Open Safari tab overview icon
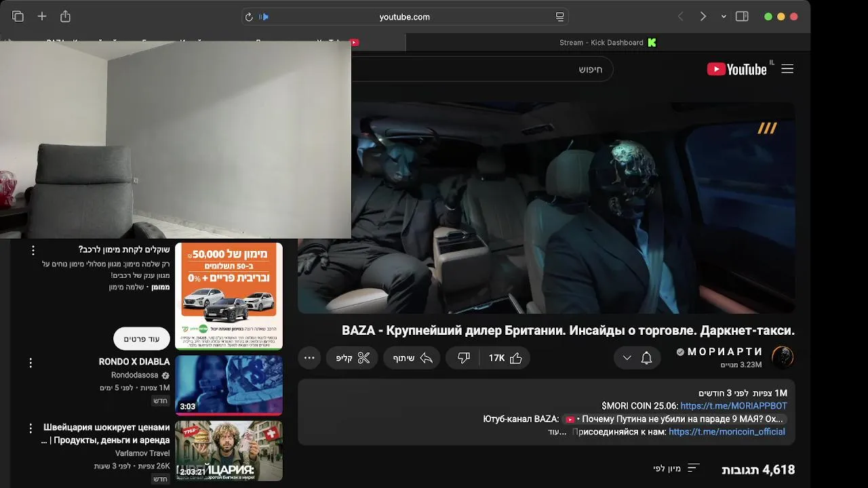 pos(18,16)
